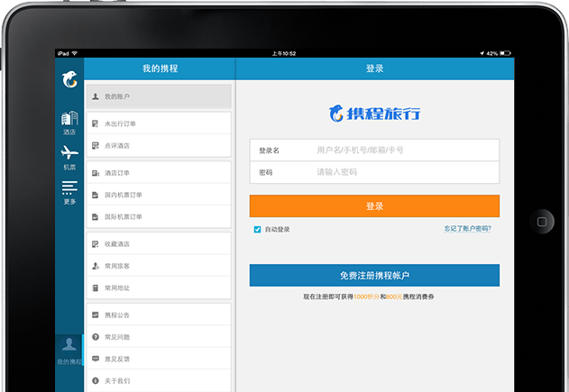Click 免费注册携程帐户 register button
Screen dimensions: 569x392
point(374,275)
